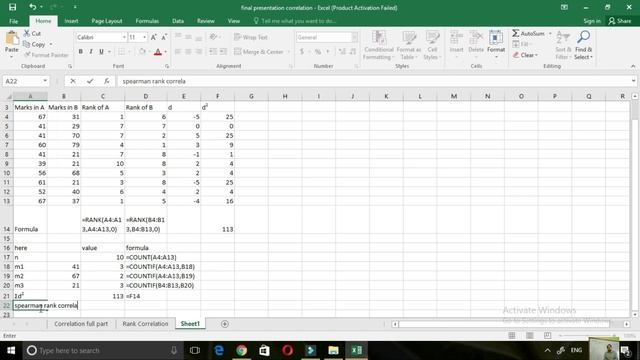Click the Format Painter brush
Image resolution: width=640 pixels, height=360 pixels.
coord(27,55)
